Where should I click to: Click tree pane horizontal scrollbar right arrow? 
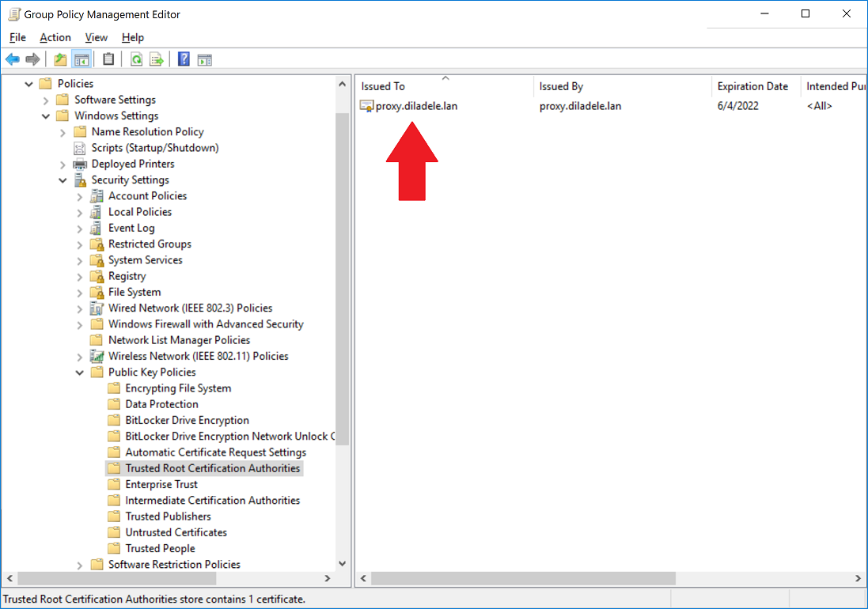coord(327,578)
